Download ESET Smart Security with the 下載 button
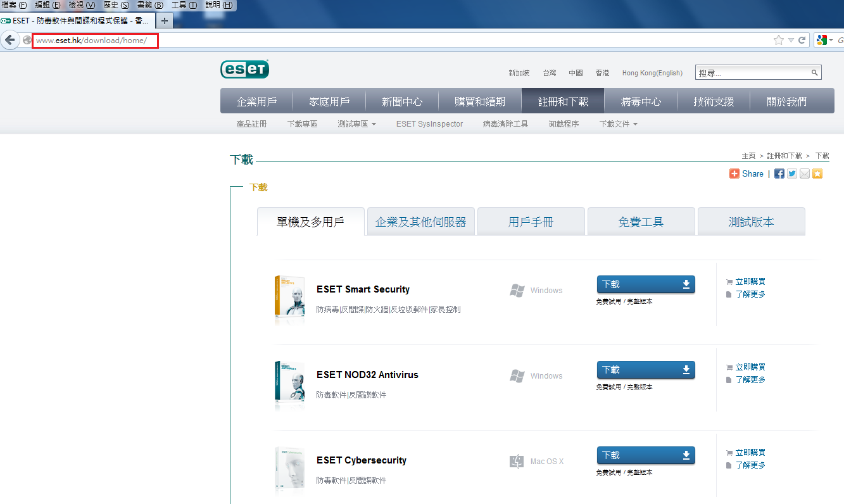The image size is (844, 504). click(645, 285)
